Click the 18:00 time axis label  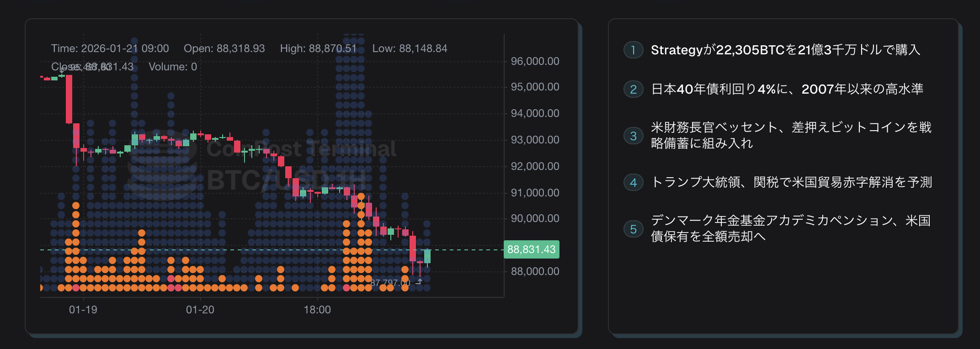coord(317,310)
